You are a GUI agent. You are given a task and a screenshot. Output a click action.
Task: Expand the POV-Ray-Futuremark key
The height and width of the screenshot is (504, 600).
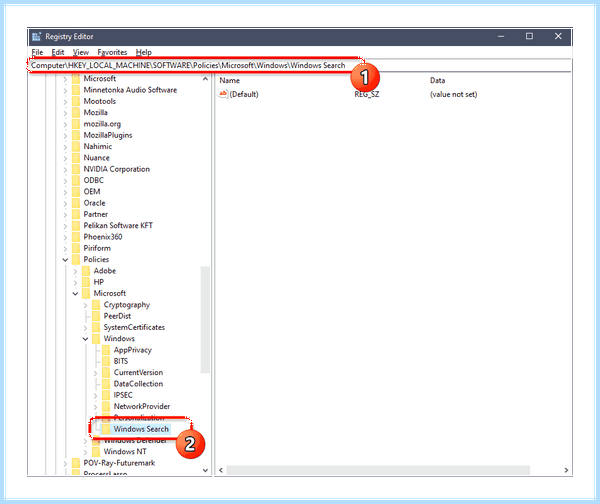pos(65,463)
